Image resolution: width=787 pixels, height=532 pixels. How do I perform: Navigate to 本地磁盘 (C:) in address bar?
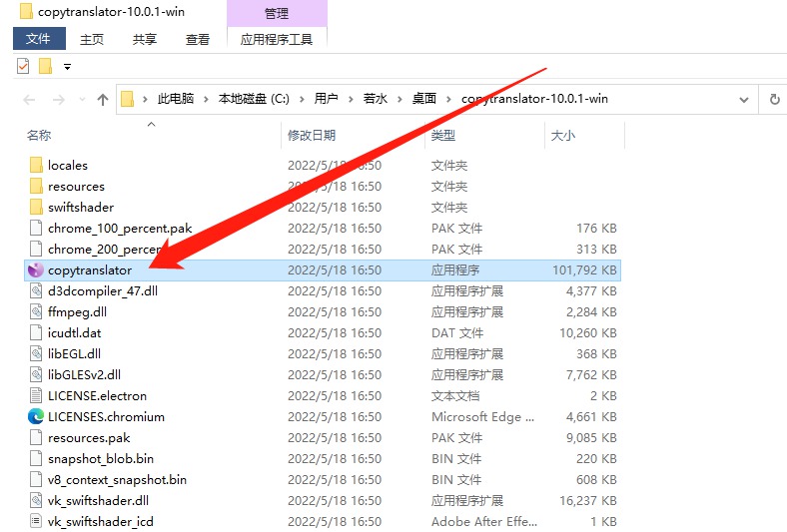click(254, 99)
